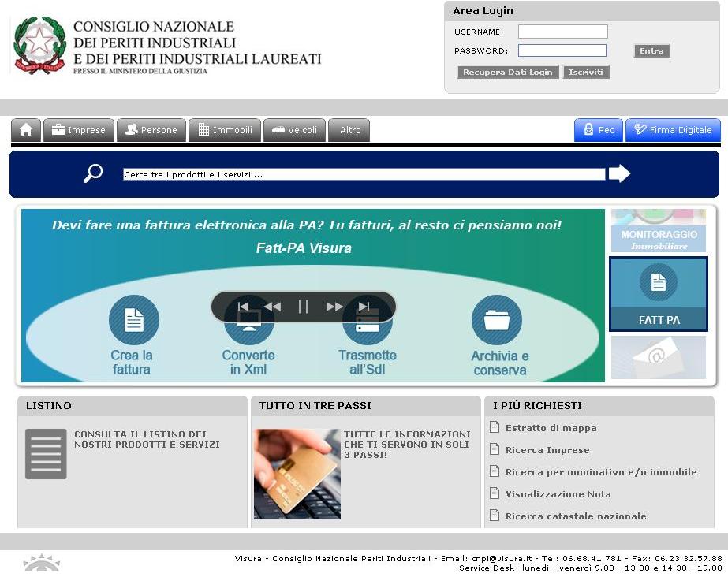This screenshot has height=577, width=728.
Task: Focus the product search box
Action: [364, 174]
